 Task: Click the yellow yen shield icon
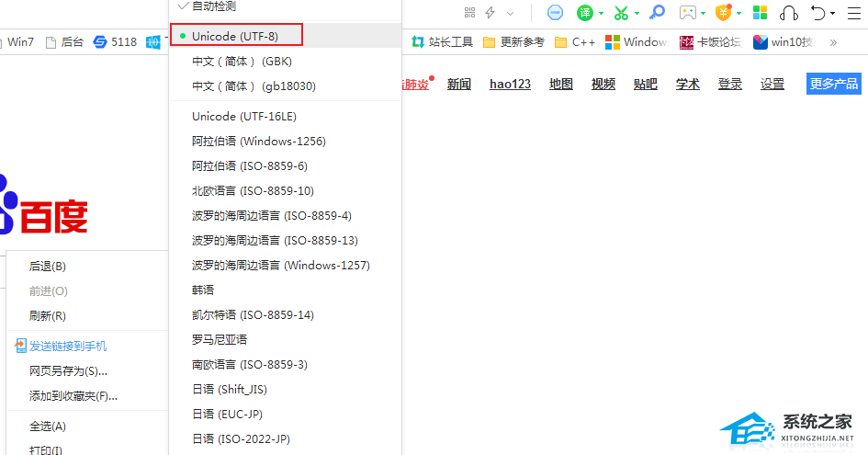click(723, 12)
